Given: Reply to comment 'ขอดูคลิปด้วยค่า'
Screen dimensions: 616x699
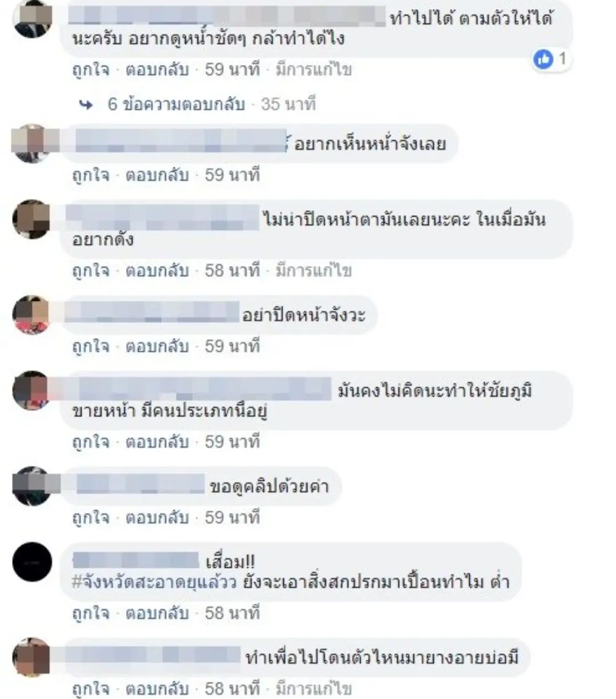Looking at the screenshot, I should coord(157,517).
